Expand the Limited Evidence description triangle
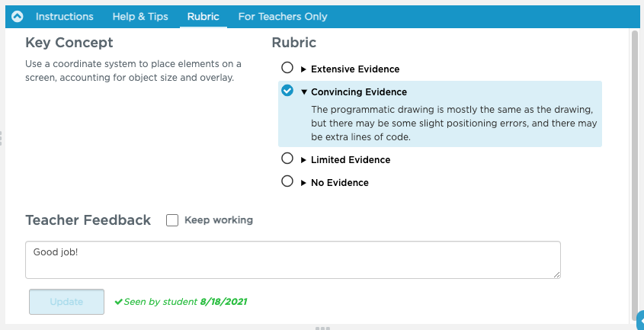This screenshot has width=644, height=330. pyautogui.click(x=303, y=160)
